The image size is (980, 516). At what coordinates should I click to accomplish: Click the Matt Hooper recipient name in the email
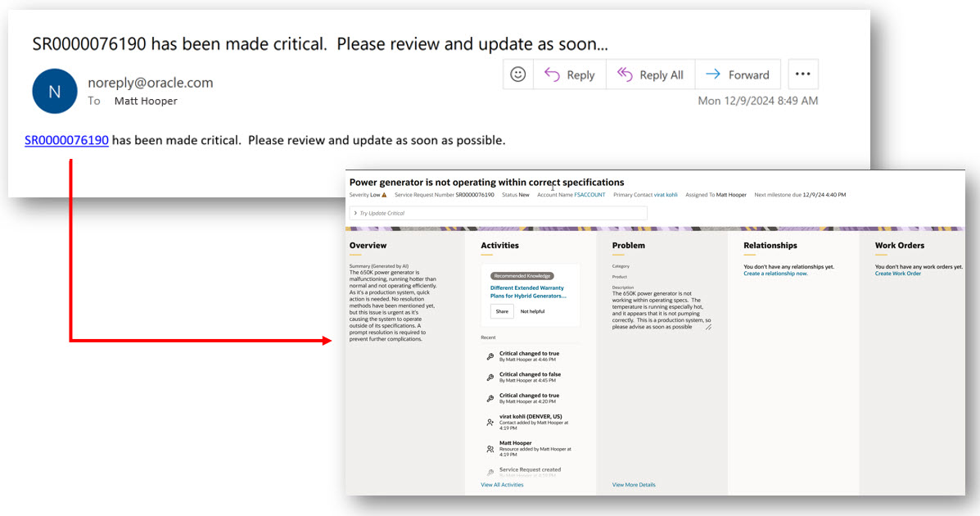tap(146, 102)
